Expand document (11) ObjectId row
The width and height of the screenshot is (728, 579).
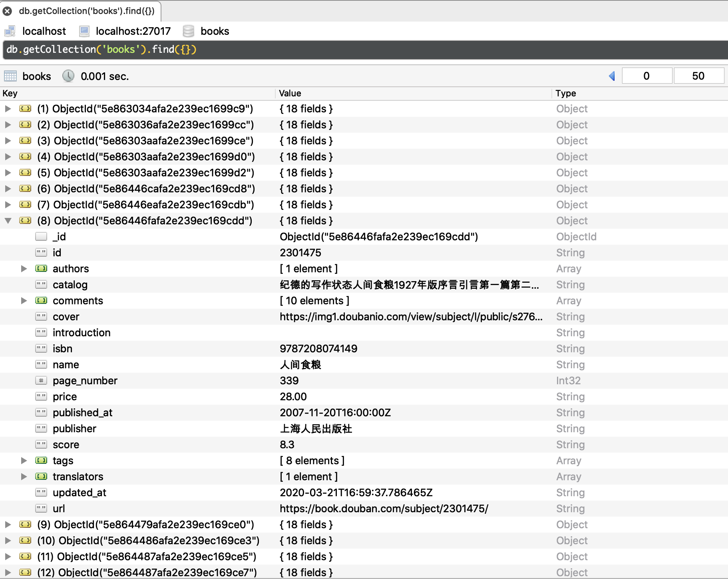coord(8,557)
